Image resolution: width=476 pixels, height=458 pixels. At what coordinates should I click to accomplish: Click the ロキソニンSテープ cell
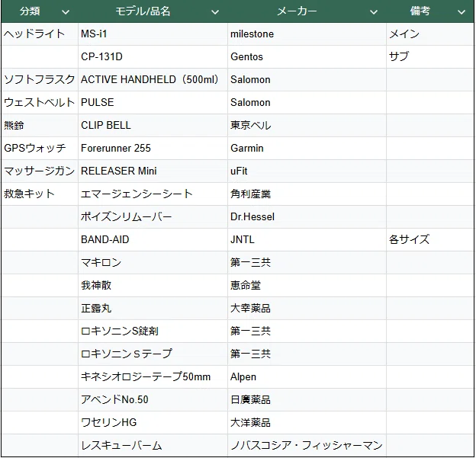pyautogui.click(x=153, y=354)
